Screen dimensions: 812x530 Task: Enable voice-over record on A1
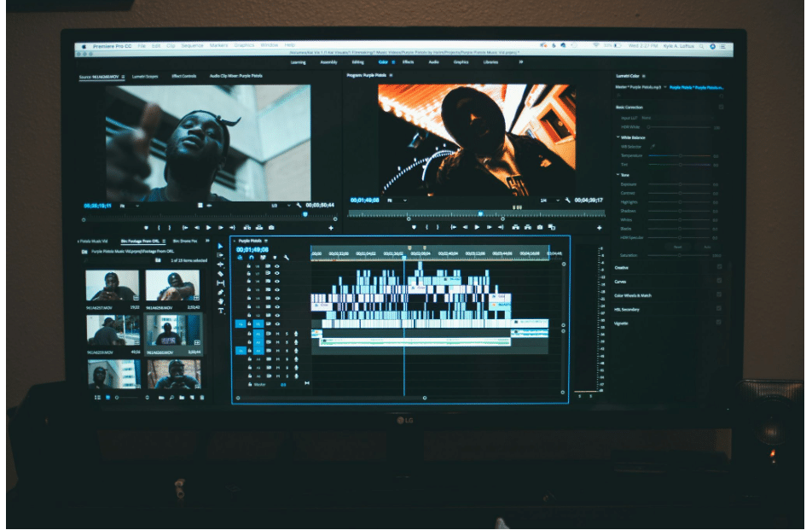coord(296,334)
